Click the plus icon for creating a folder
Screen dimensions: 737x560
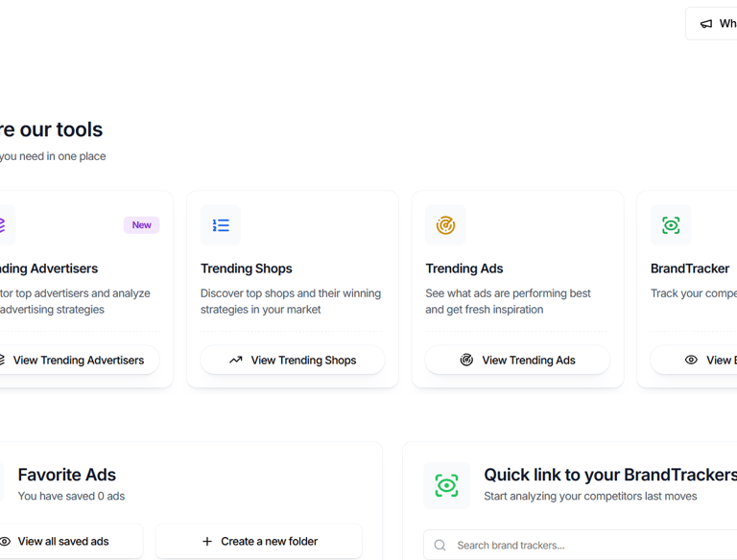coord(206,542)
